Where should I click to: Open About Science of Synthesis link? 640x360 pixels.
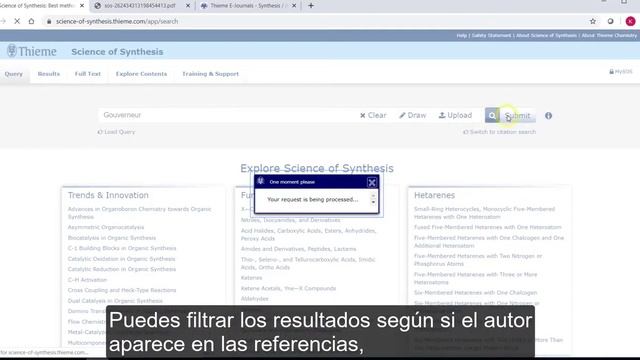546,36
